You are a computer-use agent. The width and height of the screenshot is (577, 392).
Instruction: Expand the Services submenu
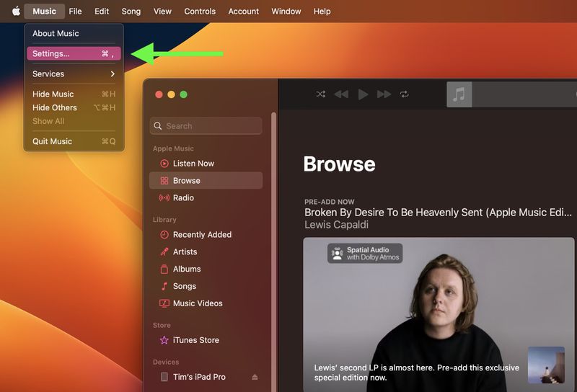tap(73, 74)
